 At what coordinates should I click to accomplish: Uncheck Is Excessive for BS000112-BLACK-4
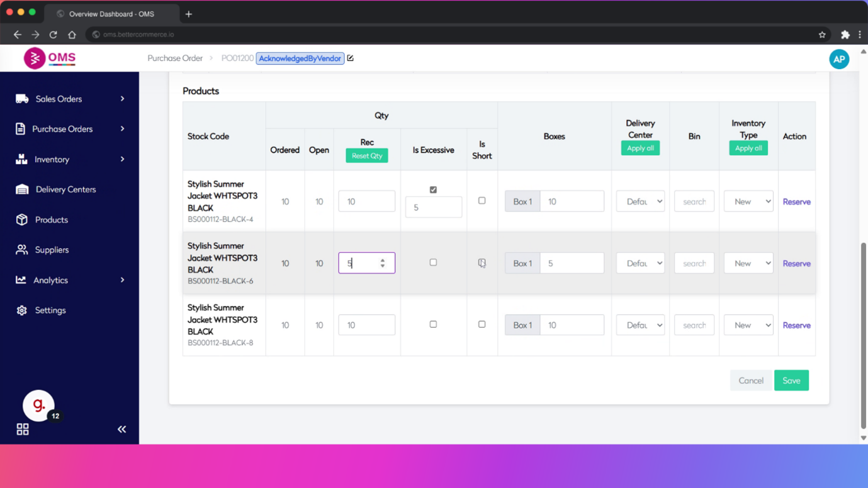coord(433,189)
